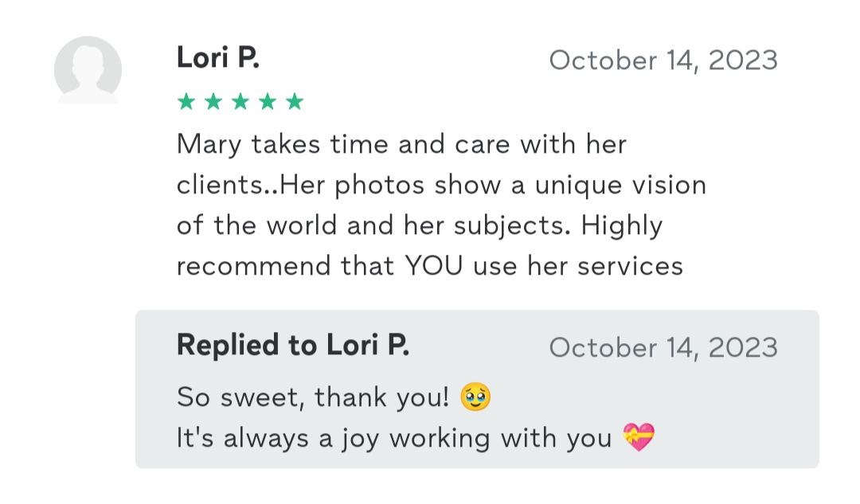Click the fifth green rating star
This screenshot has height=504, width=860.
(x=295, y=102)
